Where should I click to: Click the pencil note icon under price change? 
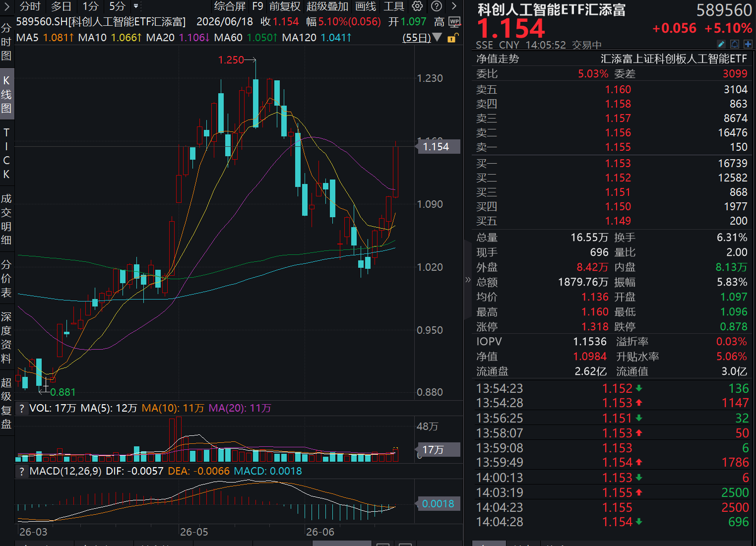point(722,44)
